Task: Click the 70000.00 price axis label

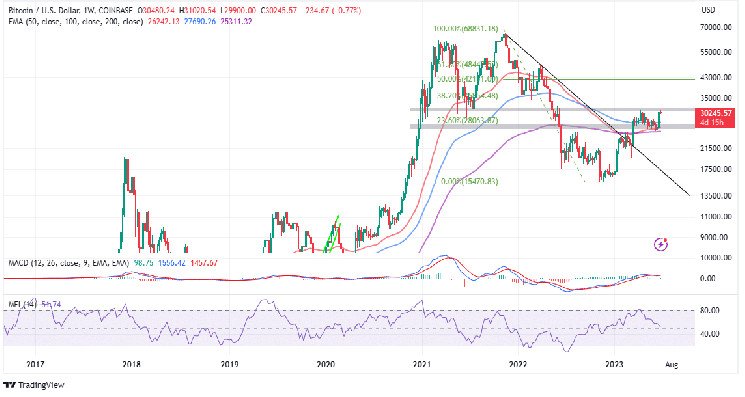Action: click(716, 28)
